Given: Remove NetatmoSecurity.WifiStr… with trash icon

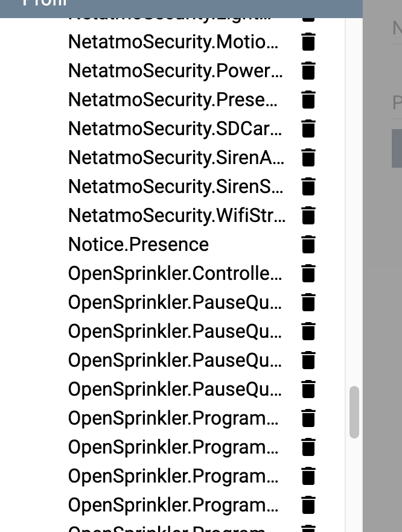Looking at the screenshot, I should coord(308,215).
